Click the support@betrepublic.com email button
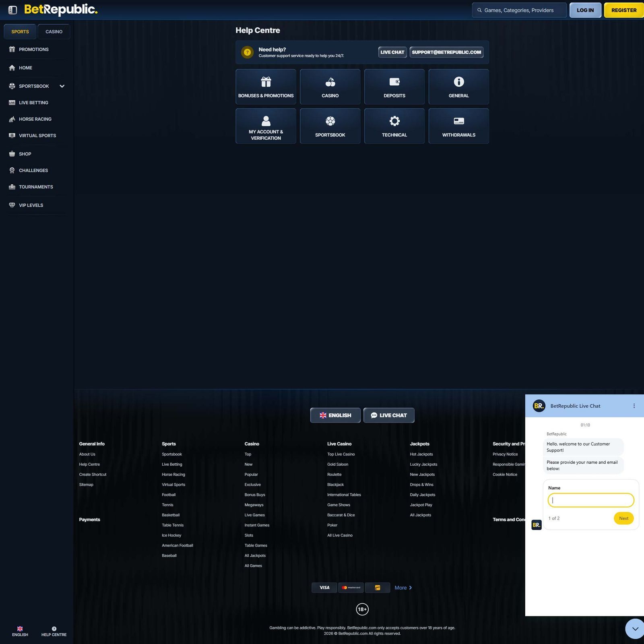The image size is (644, 644). click(446, 52)
